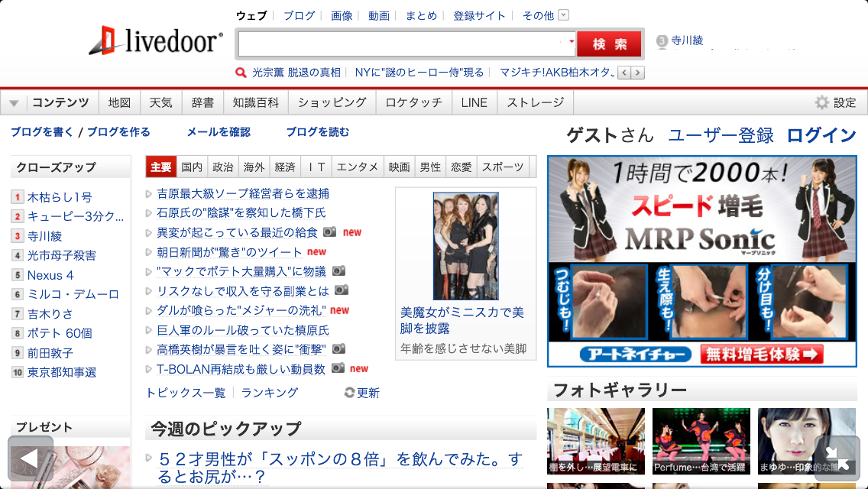Open headline 朝日新聞が"驚き"のツイート
This screenshot has width=868, height=489.
(230, 252)
